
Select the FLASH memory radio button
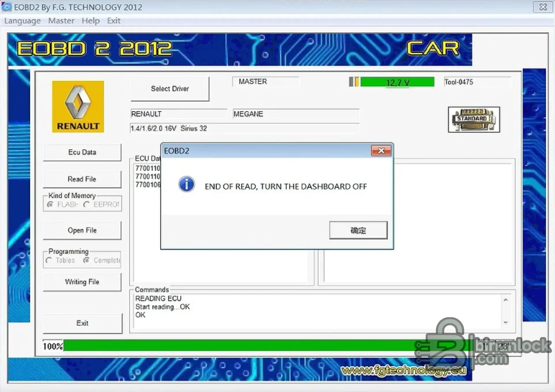point(50,204)
